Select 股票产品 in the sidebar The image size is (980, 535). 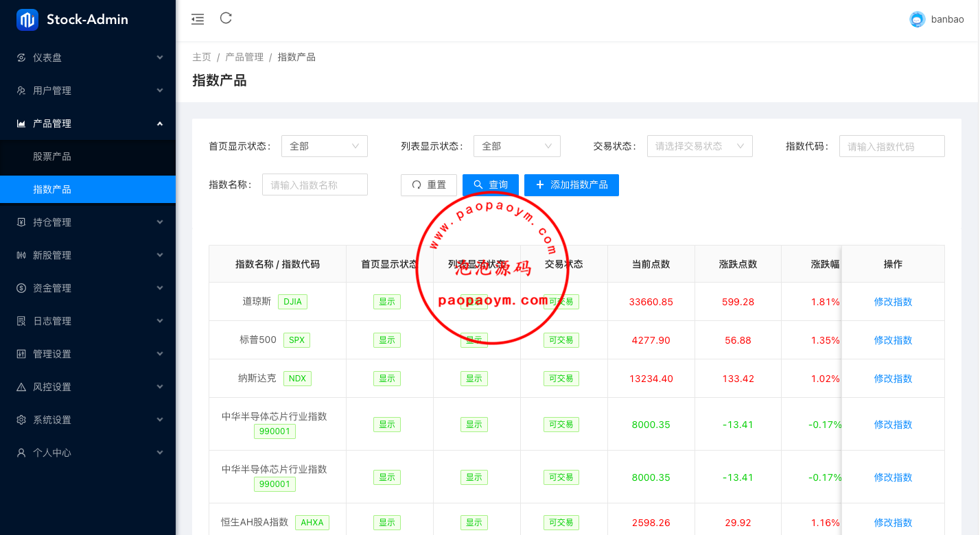(x=52, y=156)
